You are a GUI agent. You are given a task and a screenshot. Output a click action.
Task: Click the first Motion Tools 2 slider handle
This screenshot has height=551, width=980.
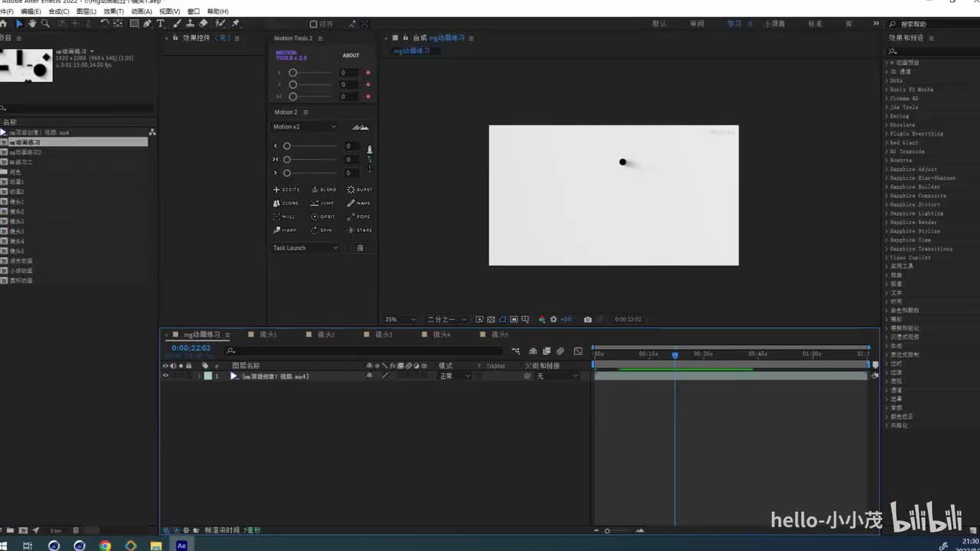coord(292,73)
